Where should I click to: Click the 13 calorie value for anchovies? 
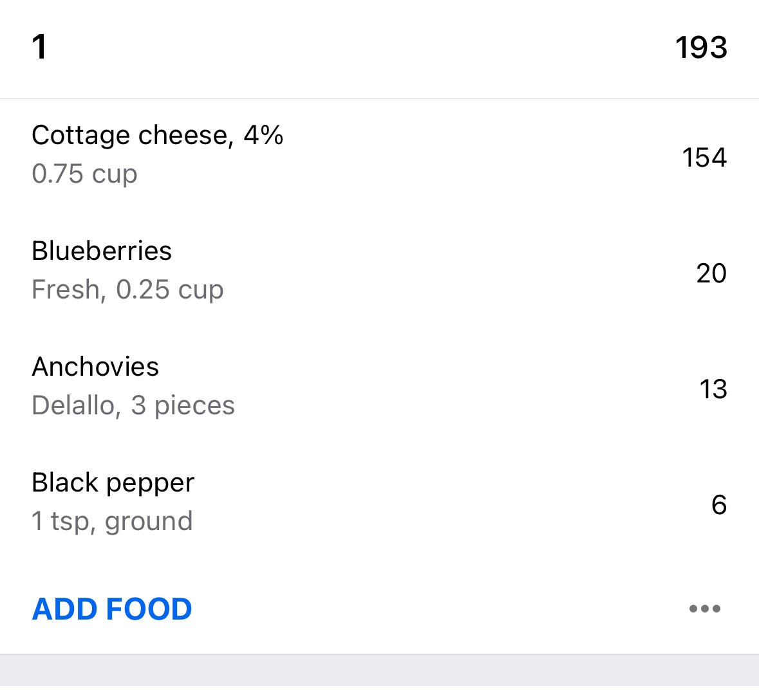[713, 389]
